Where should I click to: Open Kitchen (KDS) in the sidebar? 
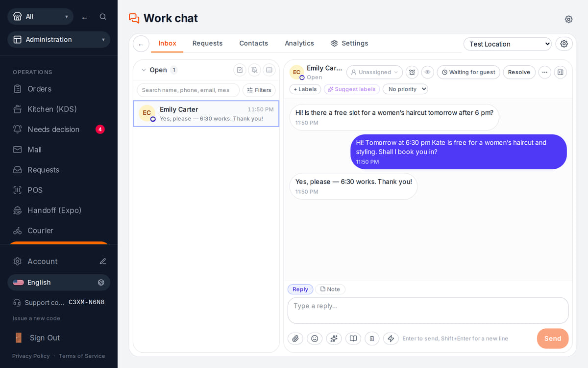point(59,109)
